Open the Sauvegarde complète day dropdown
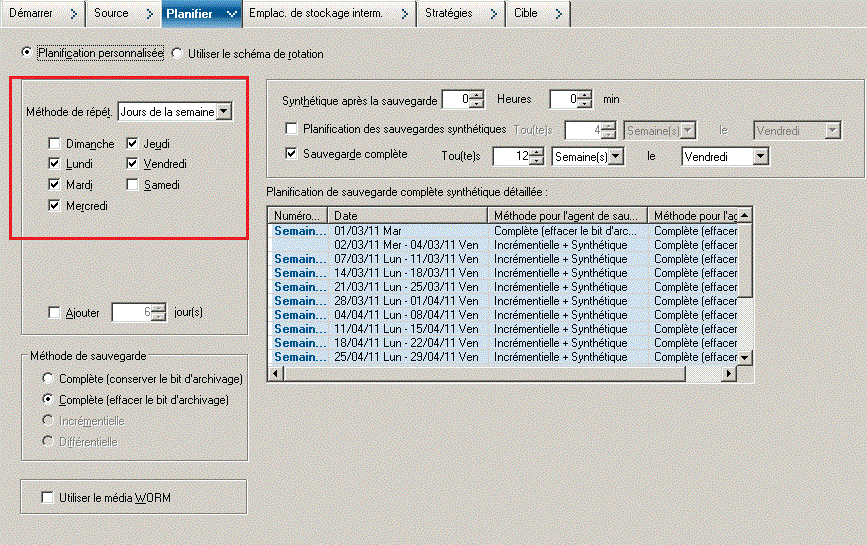 760,157
